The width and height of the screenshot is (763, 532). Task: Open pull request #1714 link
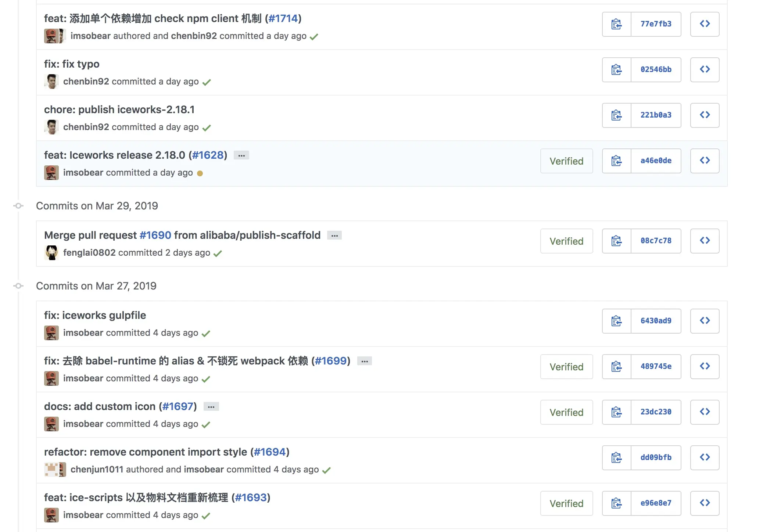tap(283, 18)
